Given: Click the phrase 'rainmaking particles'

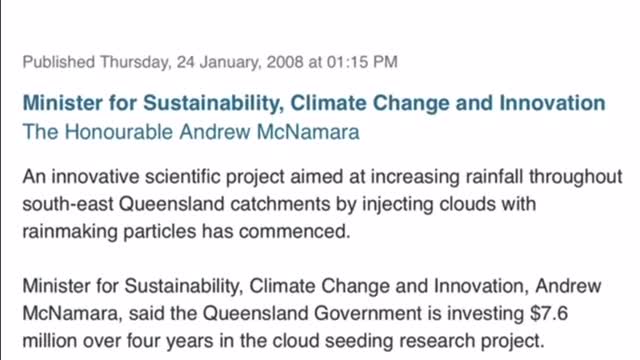Looking at the screenshot, I should tap(109, 231).
